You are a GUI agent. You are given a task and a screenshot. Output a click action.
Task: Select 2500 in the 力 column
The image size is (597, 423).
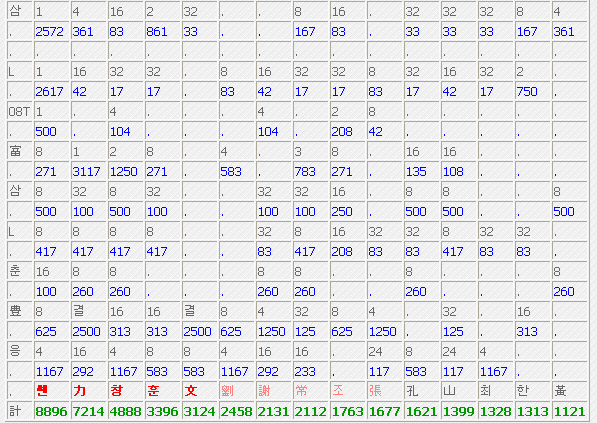tap(86, 332)
